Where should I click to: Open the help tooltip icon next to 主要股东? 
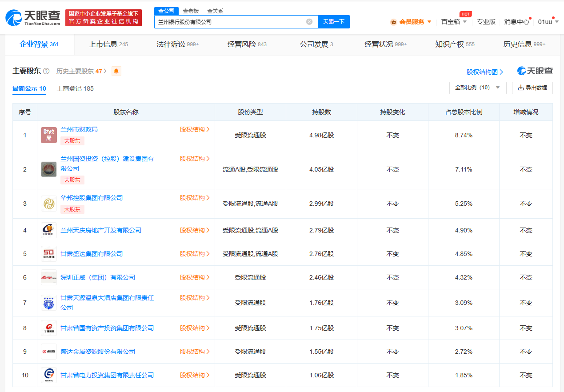pos(45,71)
